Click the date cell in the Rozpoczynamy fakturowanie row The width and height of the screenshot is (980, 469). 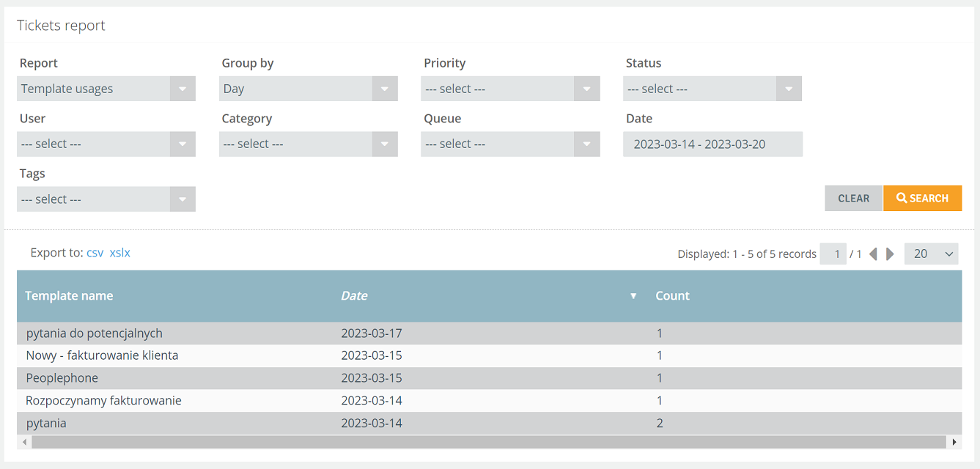(x=372, y=401)
